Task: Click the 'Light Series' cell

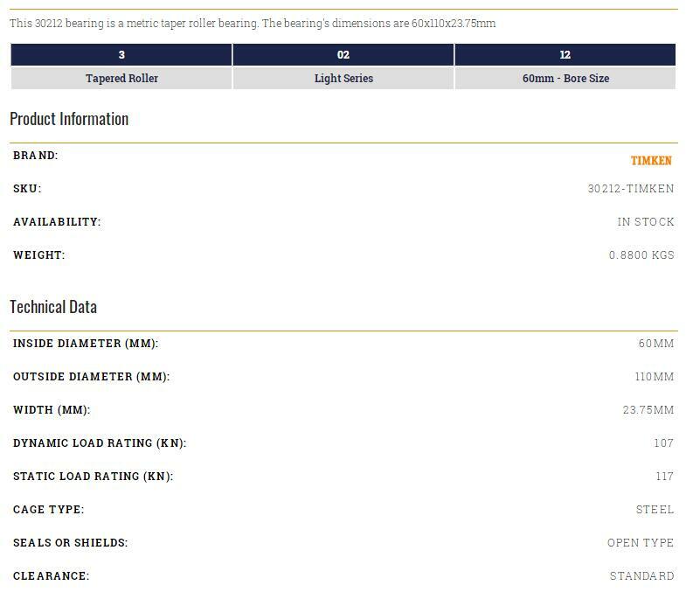Action: pyautogui.click(x=343, y=78)
